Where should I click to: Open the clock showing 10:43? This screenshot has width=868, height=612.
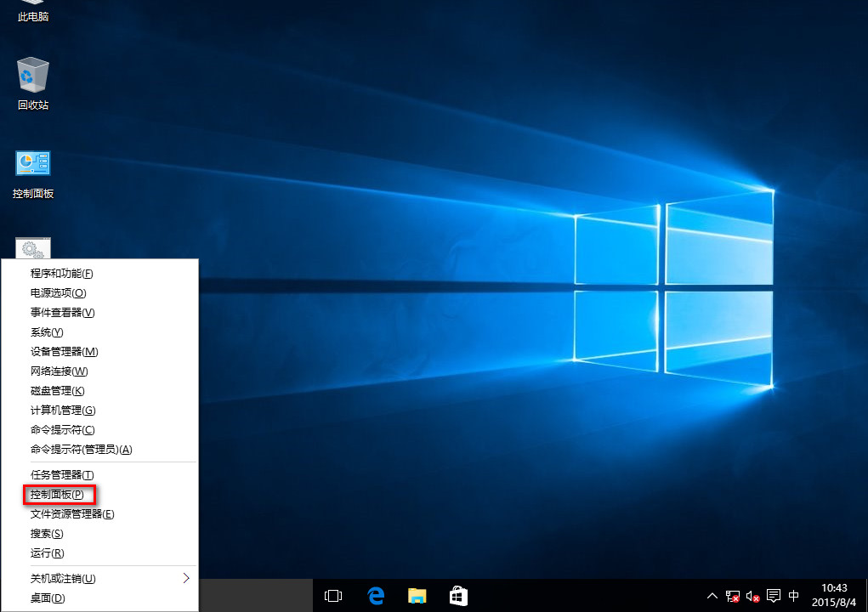tap(834, 595)
